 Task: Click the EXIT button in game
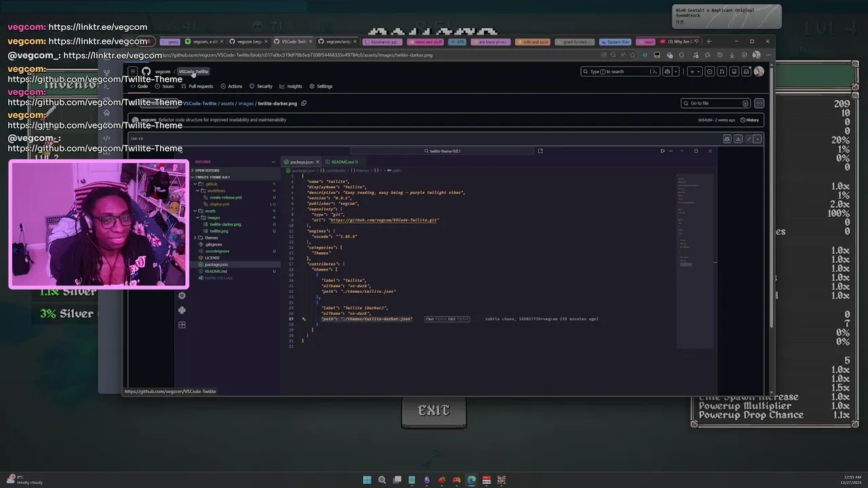tap(434, 411)
